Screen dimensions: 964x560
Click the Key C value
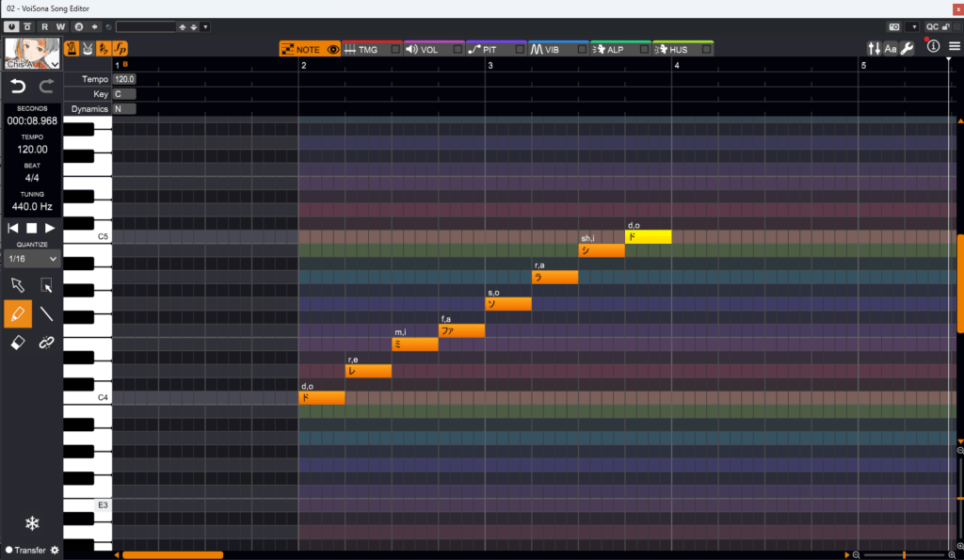tap(124, 94)
